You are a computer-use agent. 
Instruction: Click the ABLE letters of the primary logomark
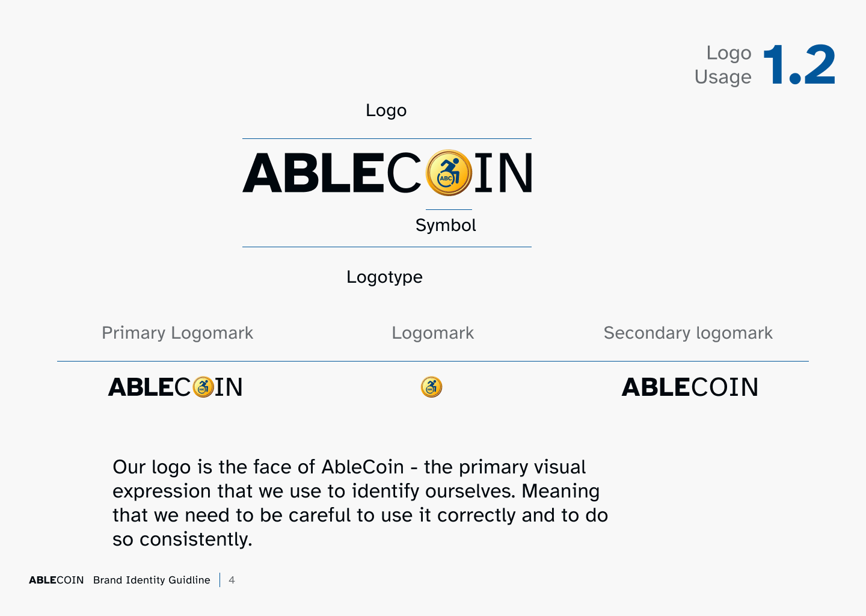click(141, 387)
